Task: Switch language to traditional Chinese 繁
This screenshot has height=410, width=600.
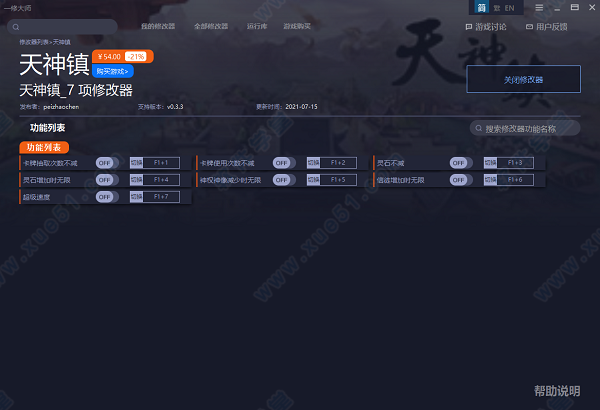Action: (497, 8)
